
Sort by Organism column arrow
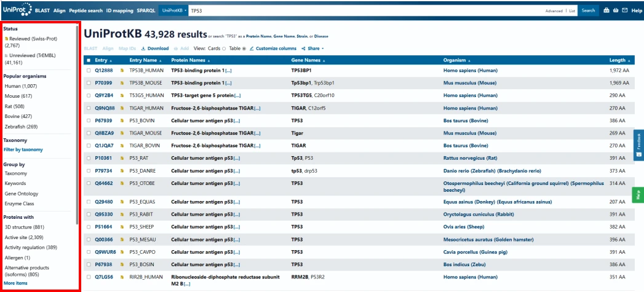click(x=470, y=60)
